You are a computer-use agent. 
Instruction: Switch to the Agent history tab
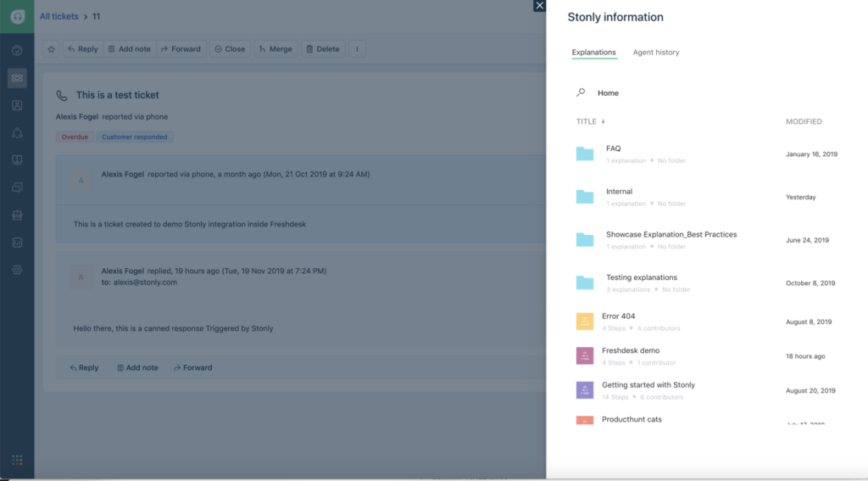[x=656, y=52]
